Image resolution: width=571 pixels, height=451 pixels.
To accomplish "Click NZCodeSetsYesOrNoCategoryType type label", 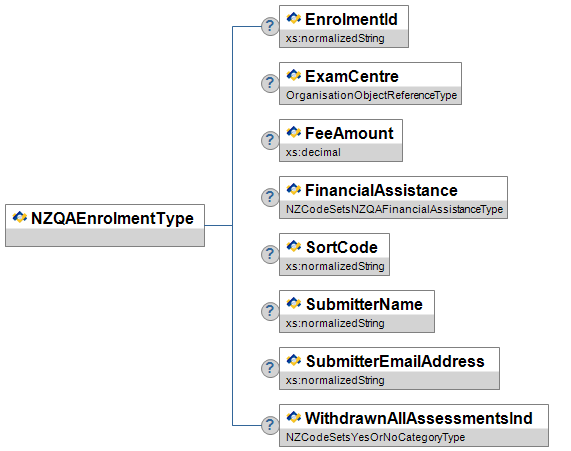I will (x=375, y=437).
